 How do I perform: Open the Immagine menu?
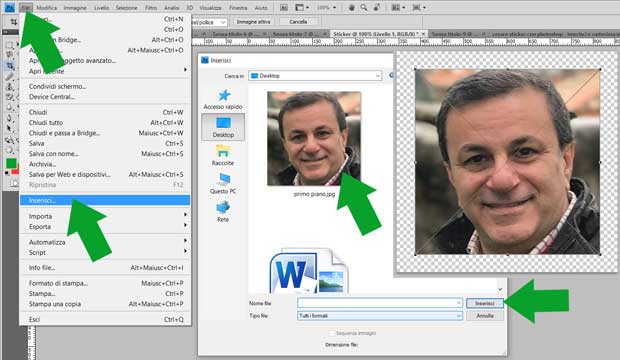point(75,8)
